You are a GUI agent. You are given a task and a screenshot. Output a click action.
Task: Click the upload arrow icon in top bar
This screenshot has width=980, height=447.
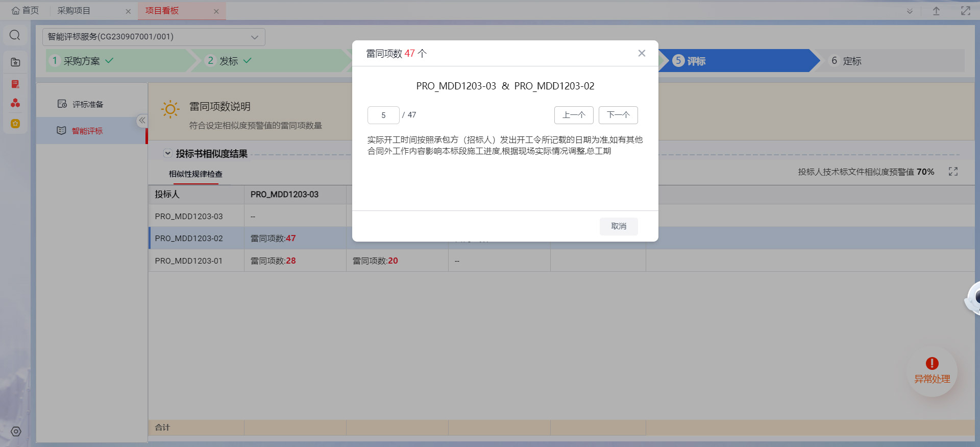tap(936, 11)
